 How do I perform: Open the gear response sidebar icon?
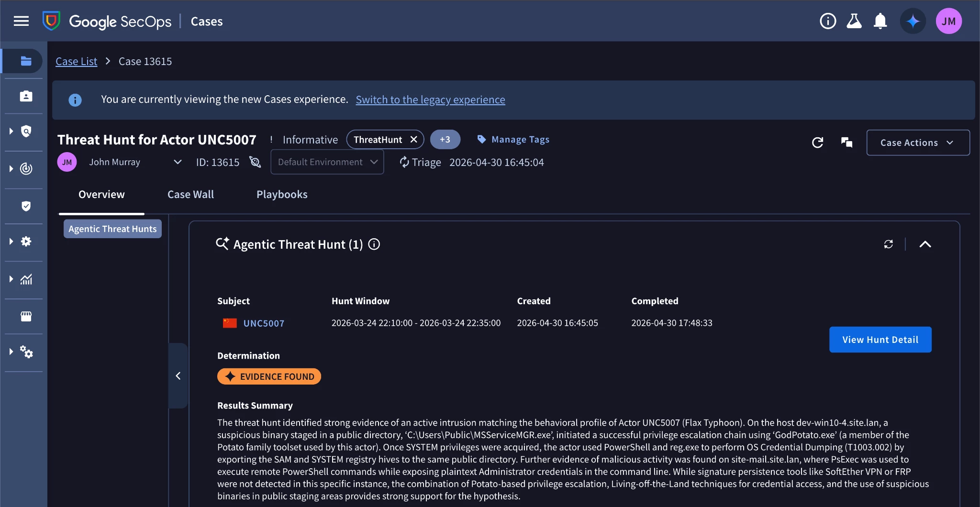pyautogui.click(x=26, y=242)
